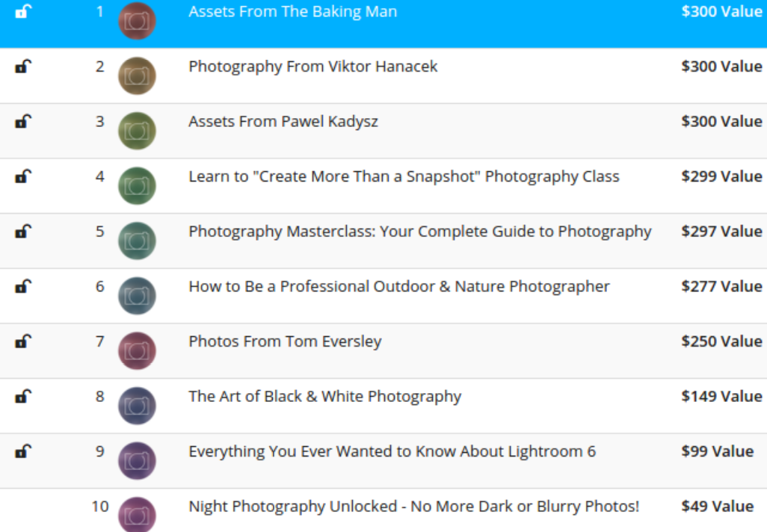Click the $297 Value label

click(721, 232)
